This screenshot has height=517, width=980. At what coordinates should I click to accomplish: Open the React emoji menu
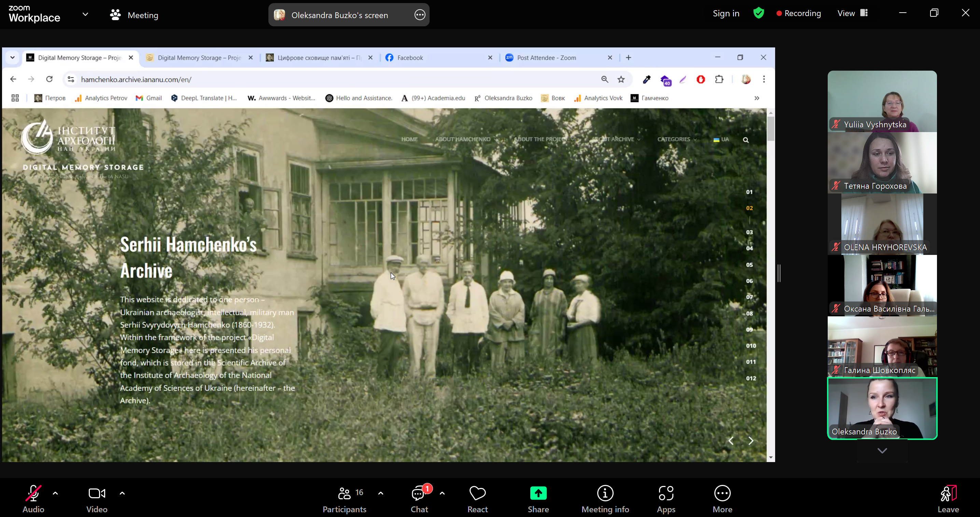[x=477, y=499]
